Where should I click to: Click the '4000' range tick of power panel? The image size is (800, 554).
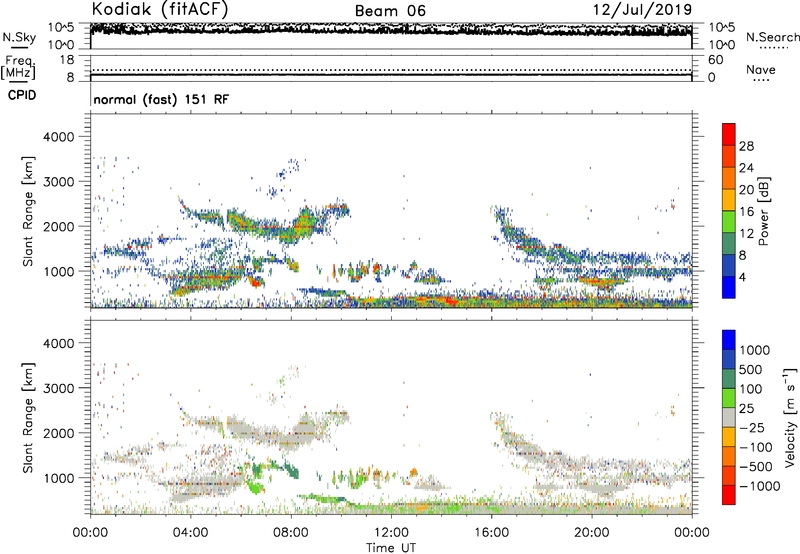[58, 137]
